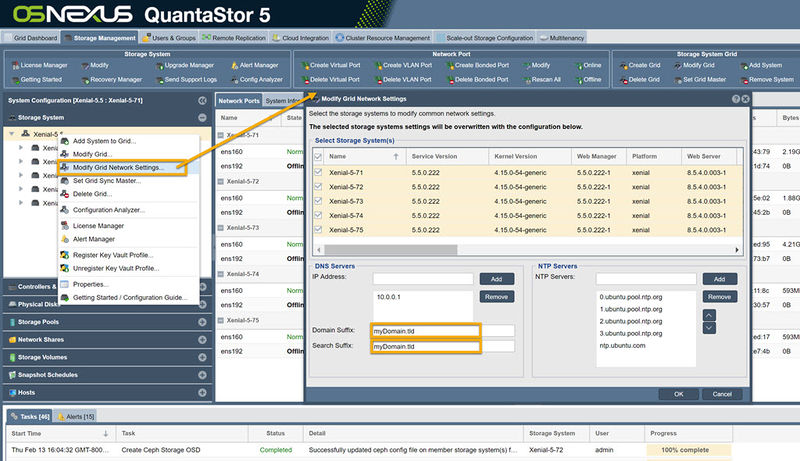Image resolution: width=800 pixels, height=461 pixels.
Task: Set network port Online
Action: (x=588, y=65)
